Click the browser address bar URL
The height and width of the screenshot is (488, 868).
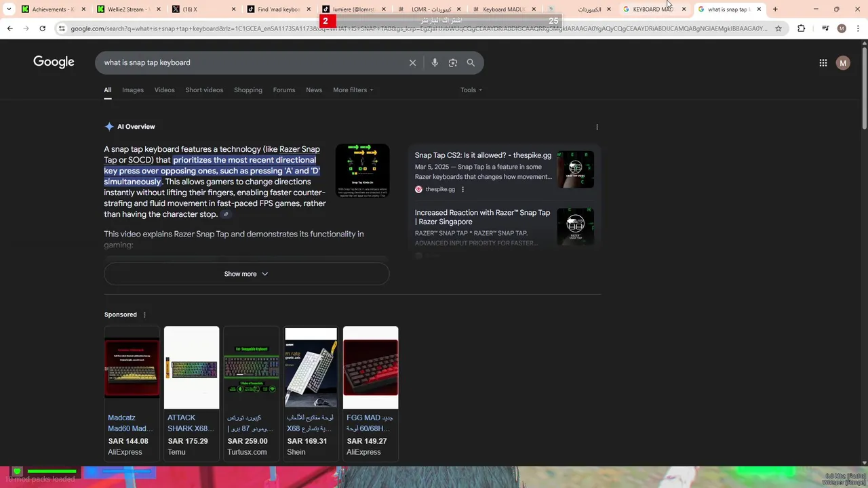418,28
